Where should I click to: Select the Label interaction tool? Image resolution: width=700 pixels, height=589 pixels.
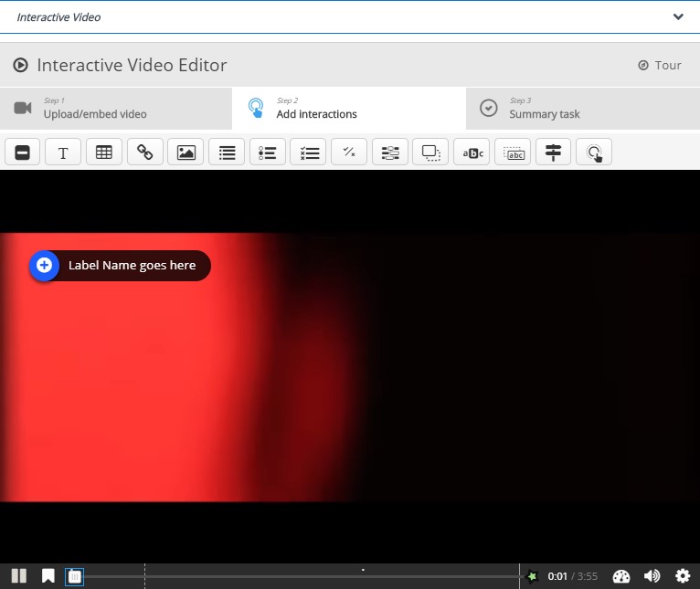[x=23, y=153]
